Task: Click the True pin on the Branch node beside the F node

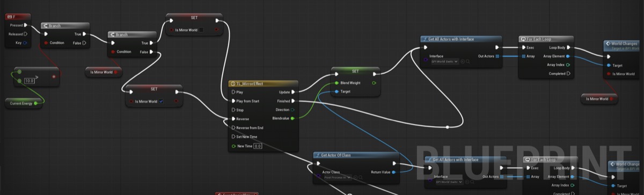Action: point(84,34)
